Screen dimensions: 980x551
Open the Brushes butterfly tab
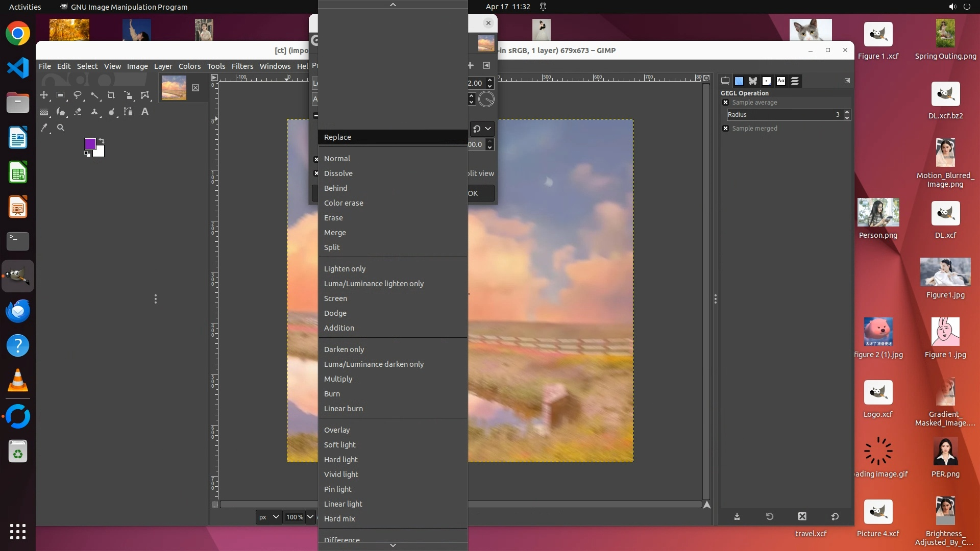(752, 81)
